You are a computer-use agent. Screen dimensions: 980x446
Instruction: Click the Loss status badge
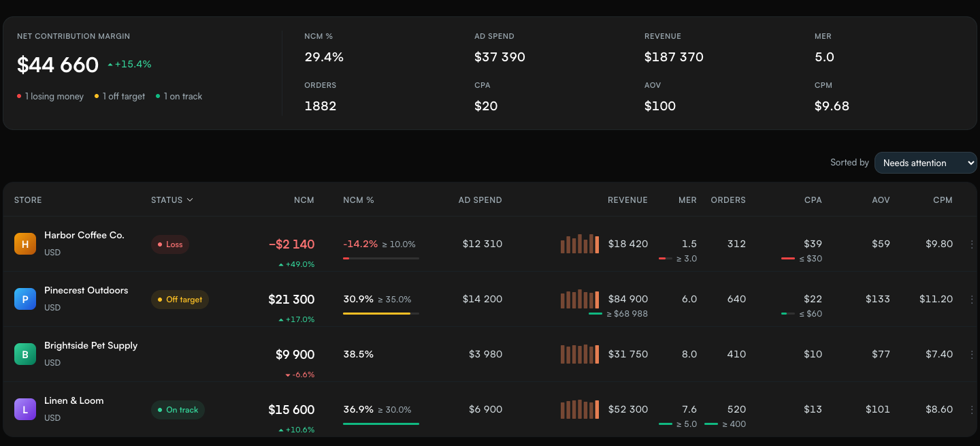pos(170,244)
